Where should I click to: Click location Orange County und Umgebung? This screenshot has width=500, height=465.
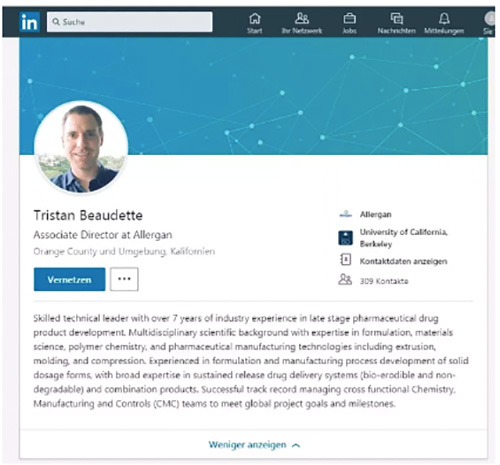point(124,251)
